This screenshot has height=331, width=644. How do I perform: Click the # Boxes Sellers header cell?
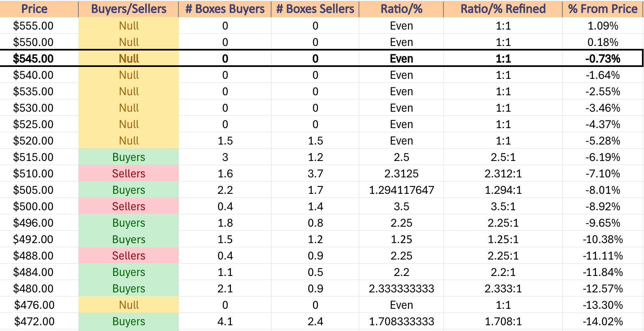[315, 9]
